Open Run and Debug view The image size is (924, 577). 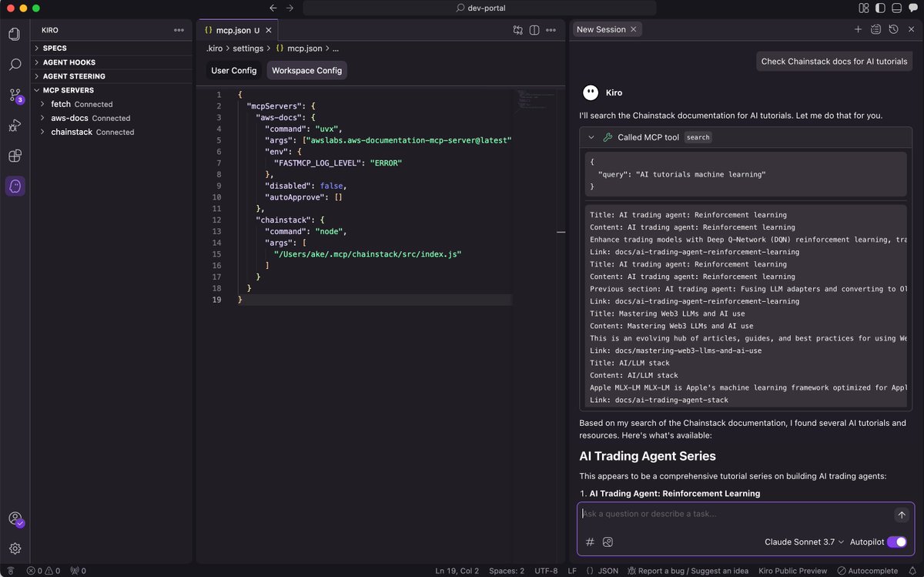(15, 126)
